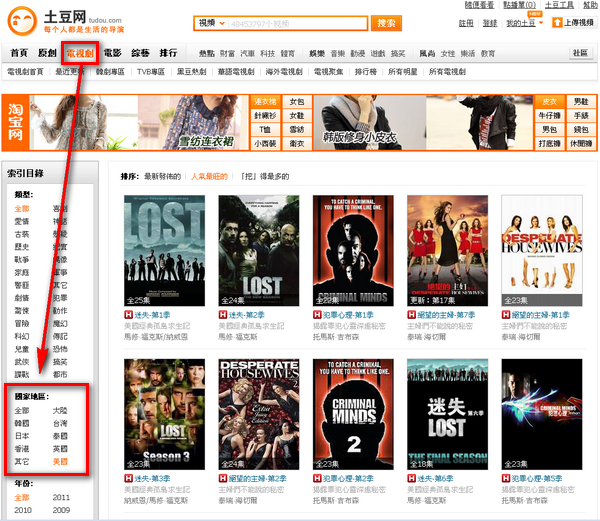
Task: Open the 排行 main tab
Action: click(x=168, y=53)
